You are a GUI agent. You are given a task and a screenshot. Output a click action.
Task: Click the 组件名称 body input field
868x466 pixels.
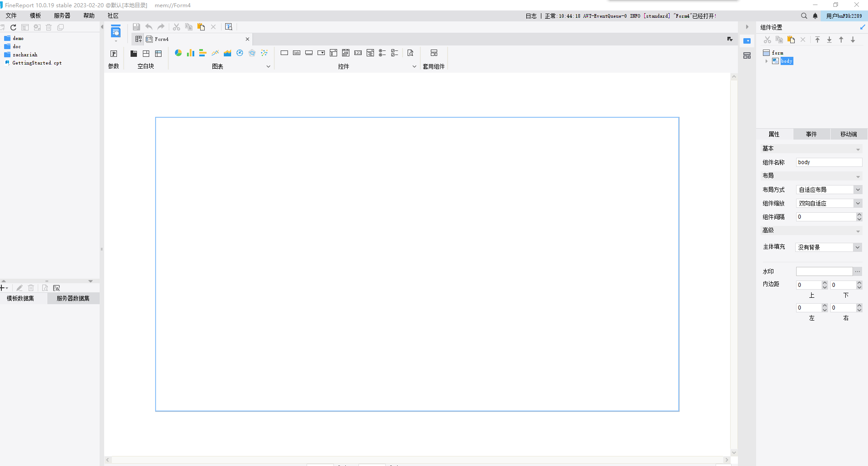(x=828, y=162)
